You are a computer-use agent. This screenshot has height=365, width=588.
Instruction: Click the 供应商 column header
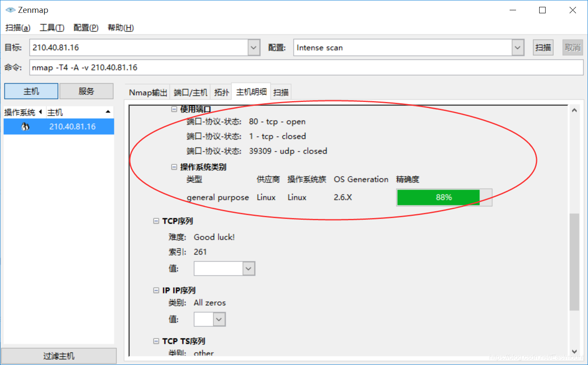(268, 180)
